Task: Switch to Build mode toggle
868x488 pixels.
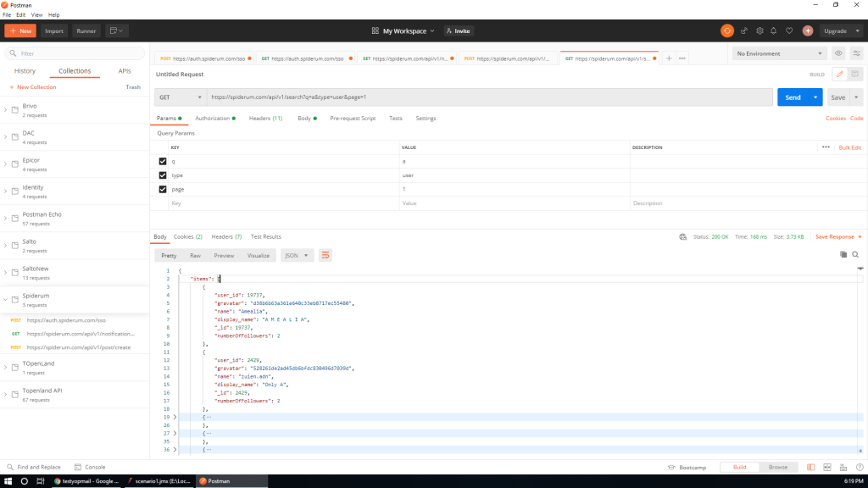Action: point(739,467)
